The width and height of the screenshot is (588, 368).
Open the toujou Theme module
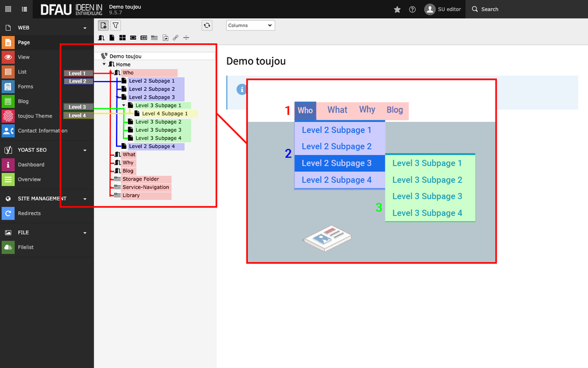tap(34, 116)
